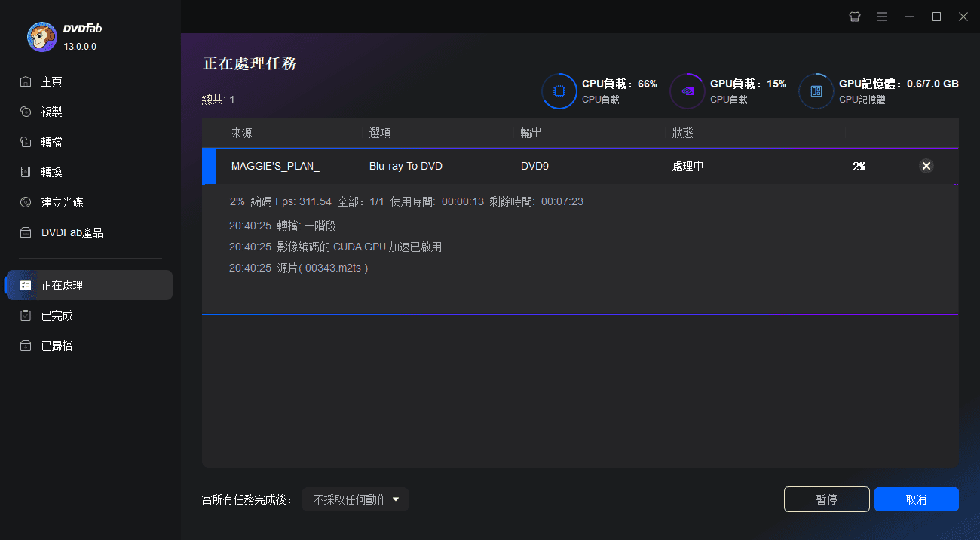
Task: Click the 源片( 00343.m2ts ) log line
Action: [x=299, y=268]
